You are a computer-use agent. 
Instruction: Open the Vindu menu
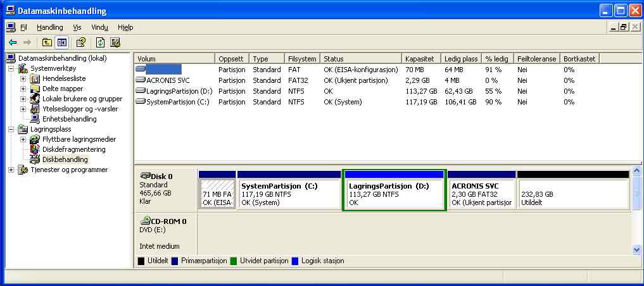pos(100,27)
